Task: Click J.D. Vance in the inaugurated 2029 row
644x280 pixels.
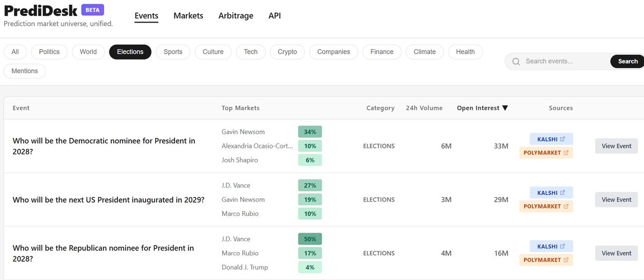Action: 236,185
